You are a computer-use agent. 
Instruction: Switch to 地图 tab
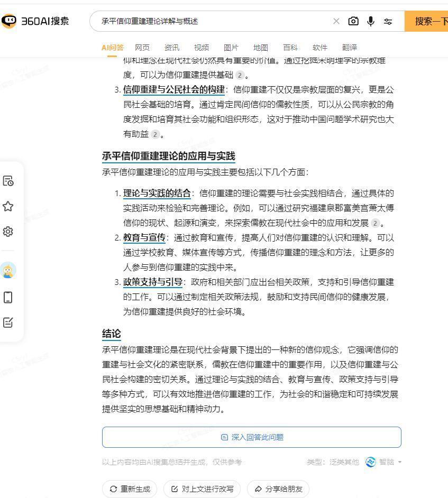(261, 48)
